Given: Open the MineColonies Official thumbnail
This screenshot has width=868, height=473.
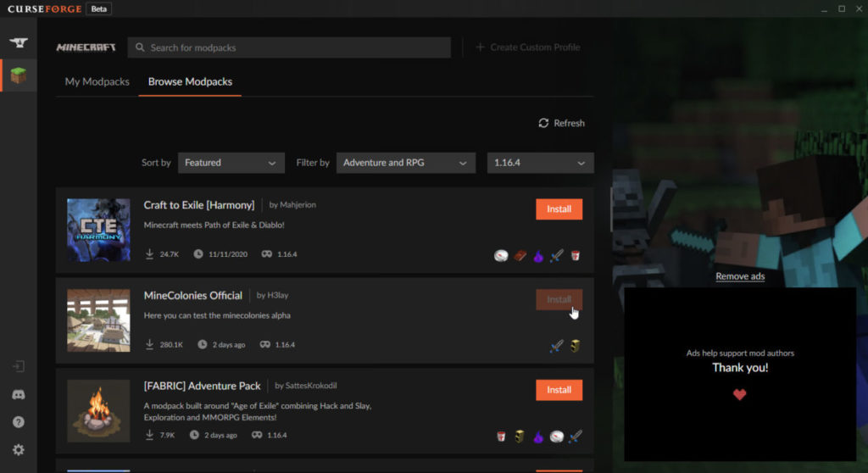Looking at the screenshot, I should click(x=98, y=320).
